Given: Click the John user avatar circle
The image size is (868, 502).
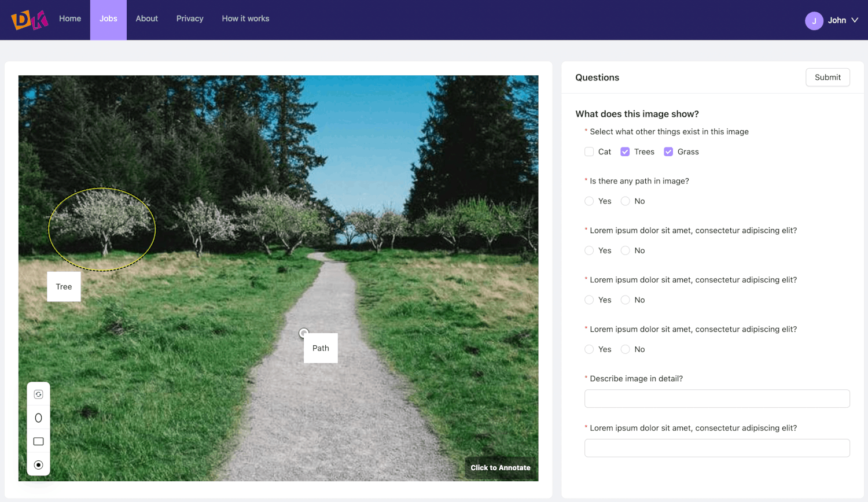Looking at the screenshot, I should [x=814, y=20].
